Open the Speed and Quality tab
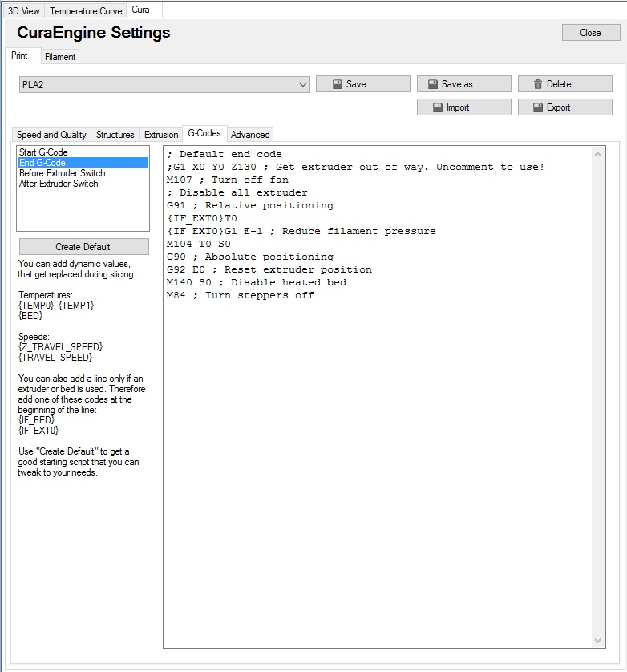627x672 pixels. pos(51,135)
